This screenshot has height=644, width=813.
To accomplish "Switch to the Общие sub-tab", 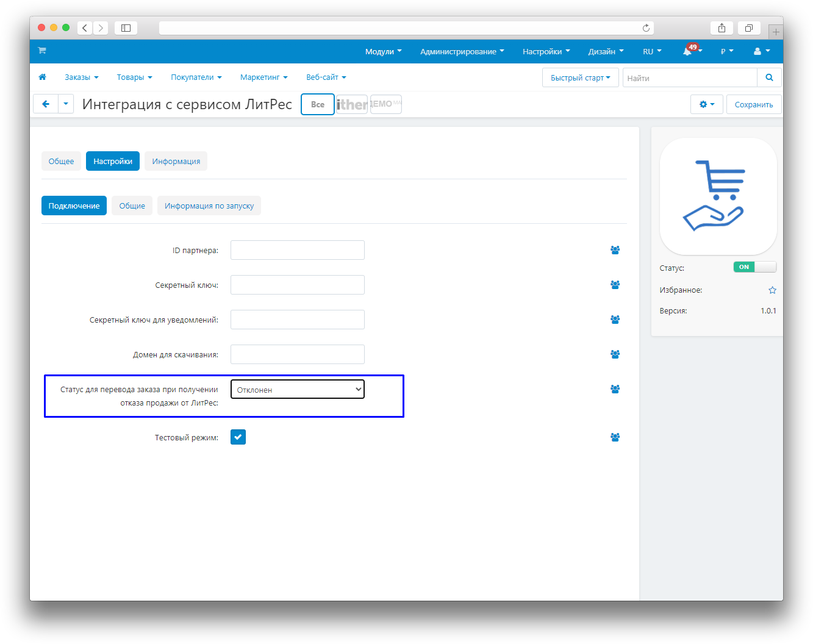I will pyautogui.click(x=132, y=206).
